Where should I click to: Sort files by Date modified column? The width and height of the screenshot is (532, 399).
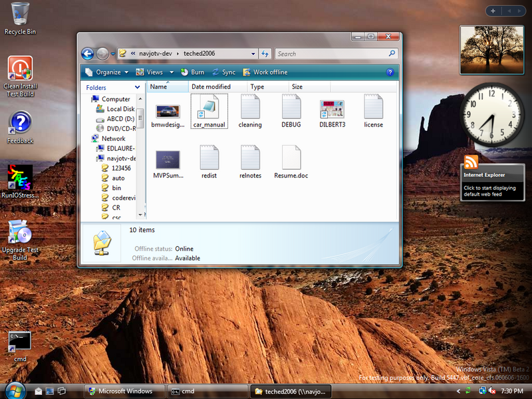213,86
